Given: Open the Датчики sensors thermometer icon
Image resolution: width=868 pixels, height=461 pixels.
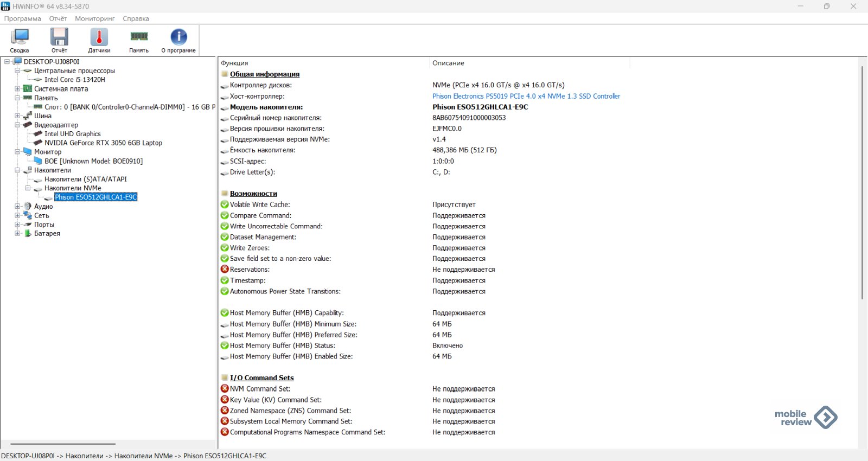Looking at the screenshot, I should click(x=99, y=38).
